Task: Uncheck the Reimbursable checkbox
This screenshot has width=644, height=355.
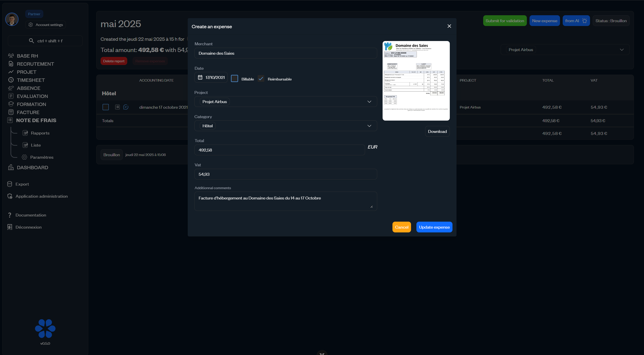Action: 261,79
